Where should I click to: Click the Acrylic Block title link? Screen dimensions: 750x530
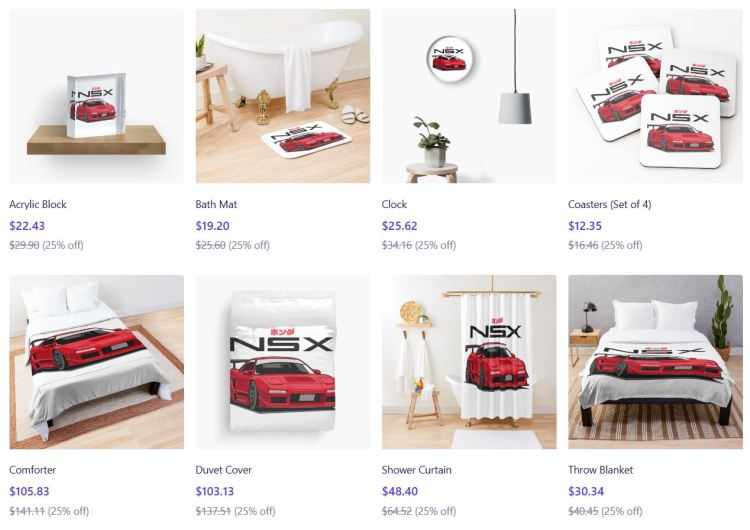click(38, 204)
